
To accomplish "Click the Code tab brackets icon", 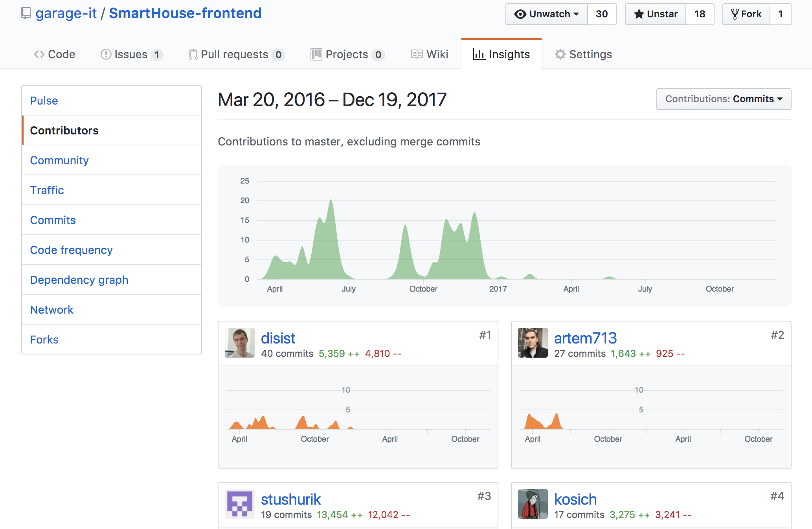I will point(39,54).
